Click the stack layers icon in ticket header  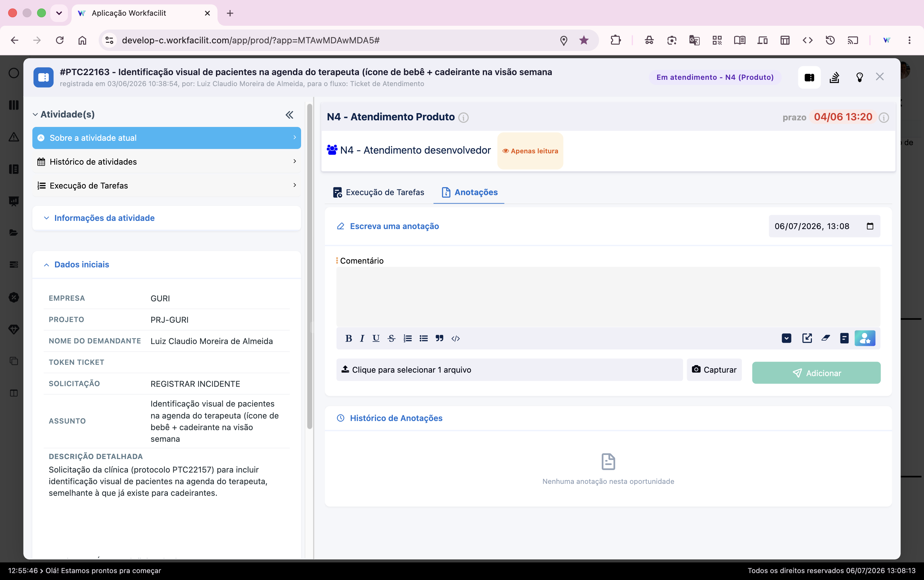tap(834, 78)
